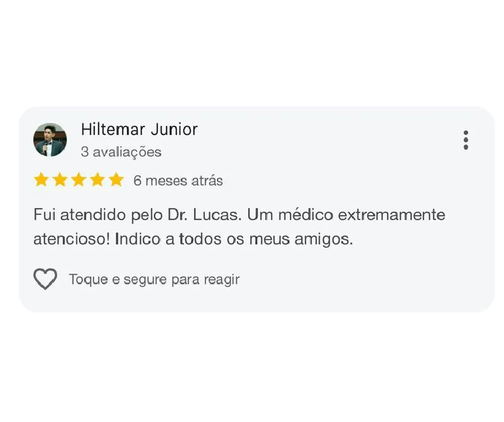Click the middle star of the five-star rating
The image size is (504, 422).
coord(77,180)
